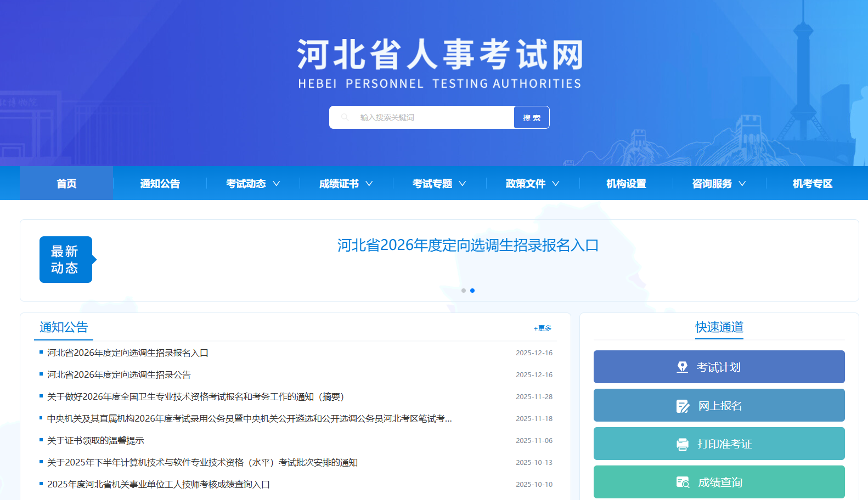
Task: Click the magnifier icon in search box
Action: [x=345, y=117]
